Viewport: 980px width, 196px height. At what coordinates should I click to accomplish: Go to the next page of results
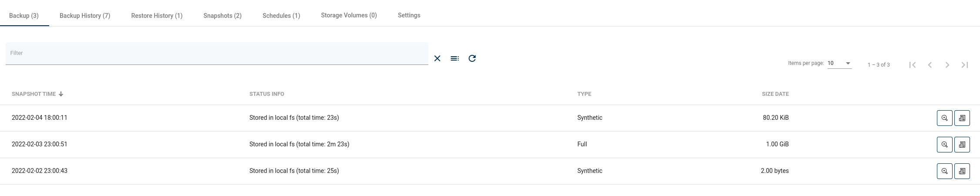(947, 65)
